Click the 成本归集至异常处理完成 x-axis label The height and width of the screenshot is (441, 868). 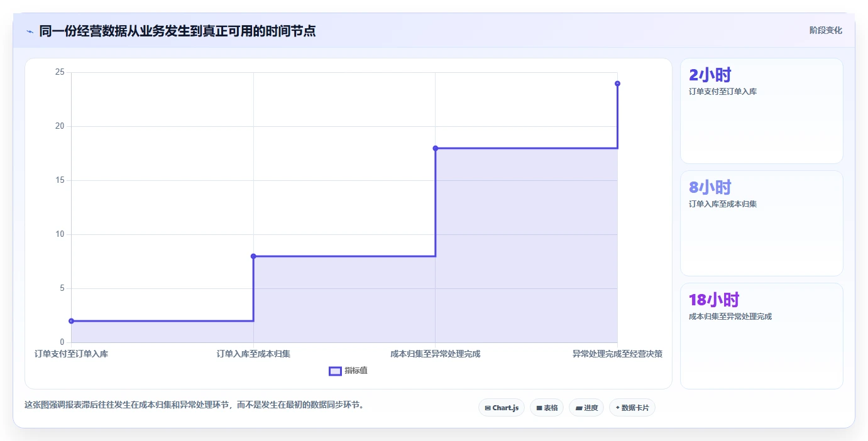tap(435, 354)
